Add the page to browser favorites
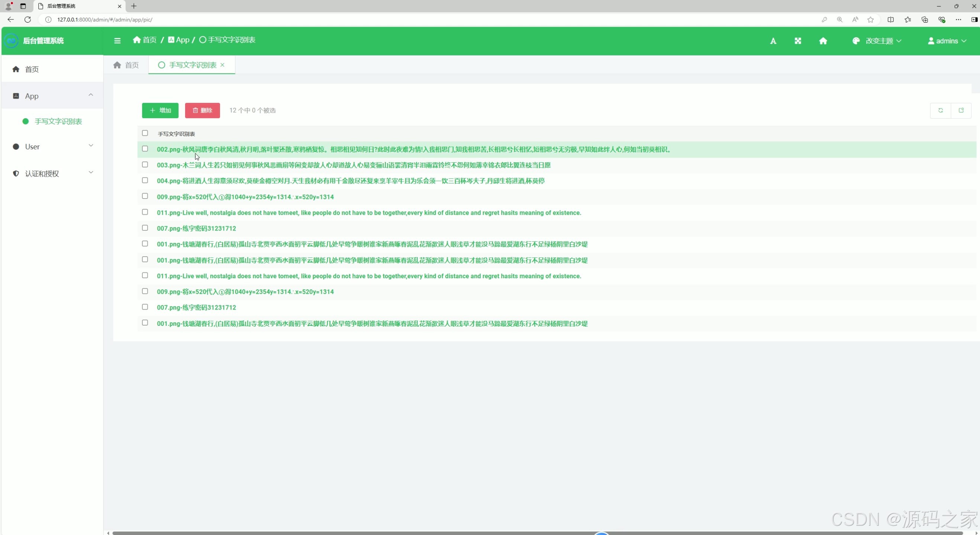Image resolution: width=980 pixels, height=535 pixels. (870, 20)
